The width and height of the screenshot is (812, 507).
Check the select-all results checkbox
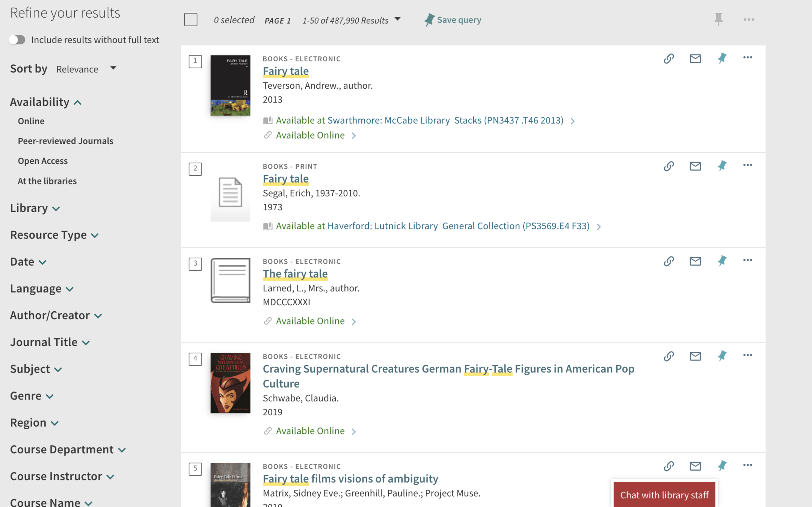click(191, 20)
